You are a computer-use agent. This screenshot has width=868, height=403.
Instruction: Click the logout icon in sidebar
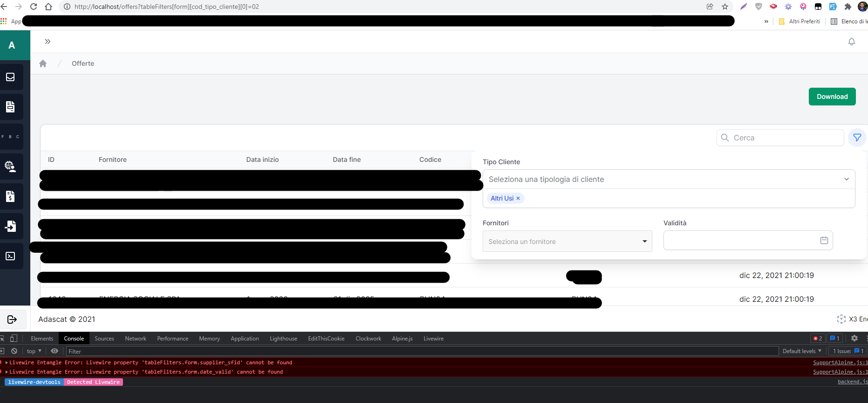pos(12,320)
